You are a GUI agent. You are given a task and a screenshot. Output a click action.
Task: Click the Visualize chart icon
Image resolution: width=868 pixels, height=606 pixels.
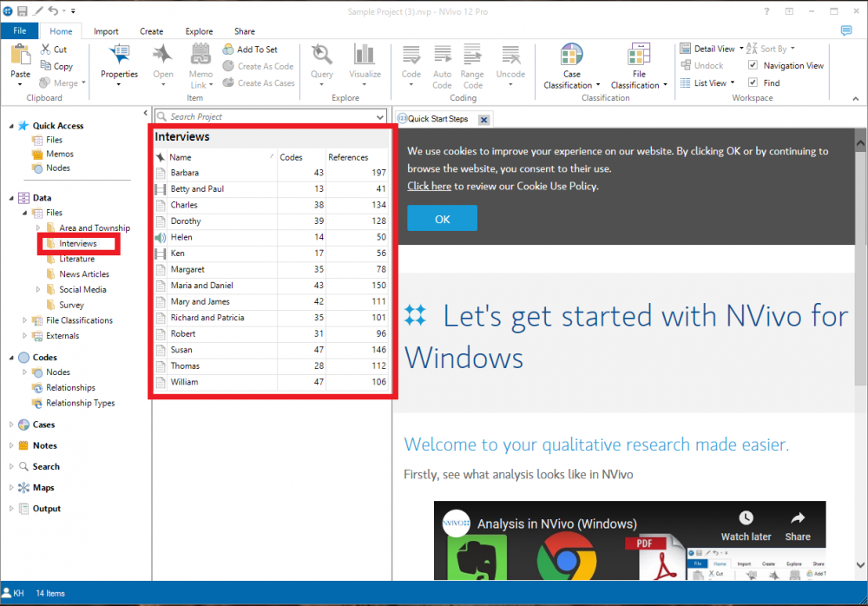tap(365, 55)
